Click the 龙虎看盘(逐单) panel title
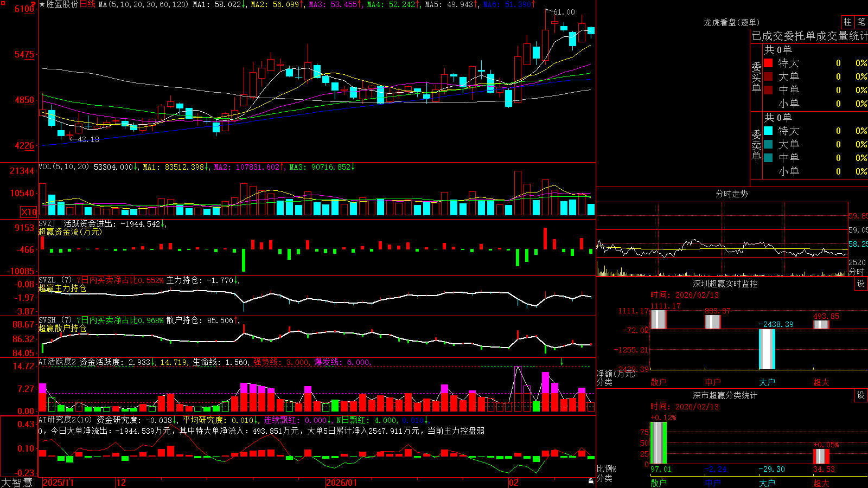868x488 pixels. pos(731,22)
